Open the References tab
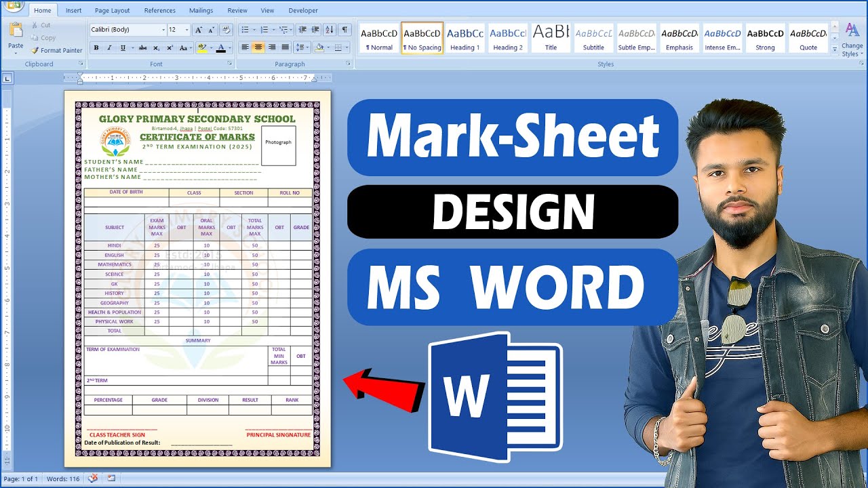Screen dimensions: 868x488 pos(160,10)
